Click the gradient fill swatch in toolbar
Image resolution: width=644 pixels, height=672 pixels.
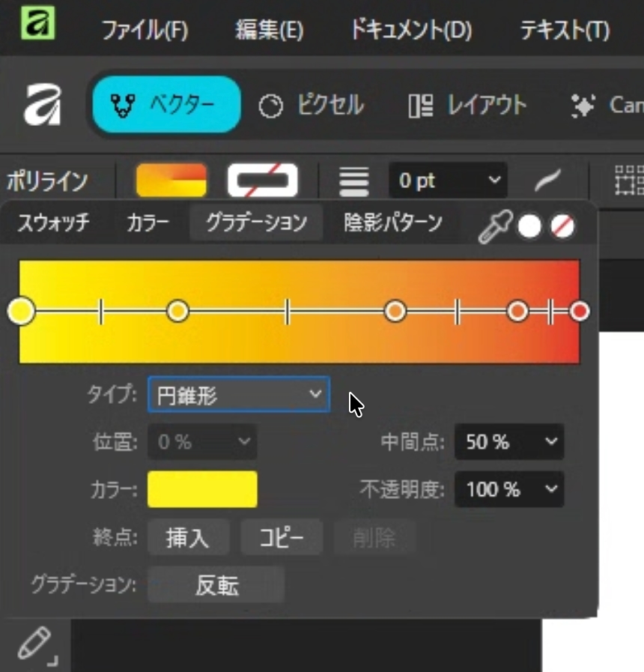click(171, 181)
